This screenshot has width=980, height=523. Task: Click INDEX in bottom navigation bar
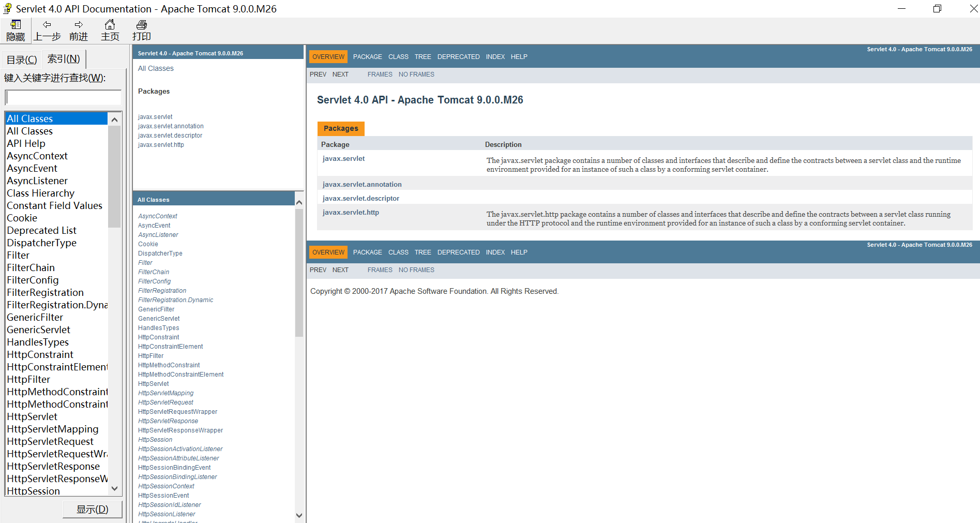click(x=495, y=252)
